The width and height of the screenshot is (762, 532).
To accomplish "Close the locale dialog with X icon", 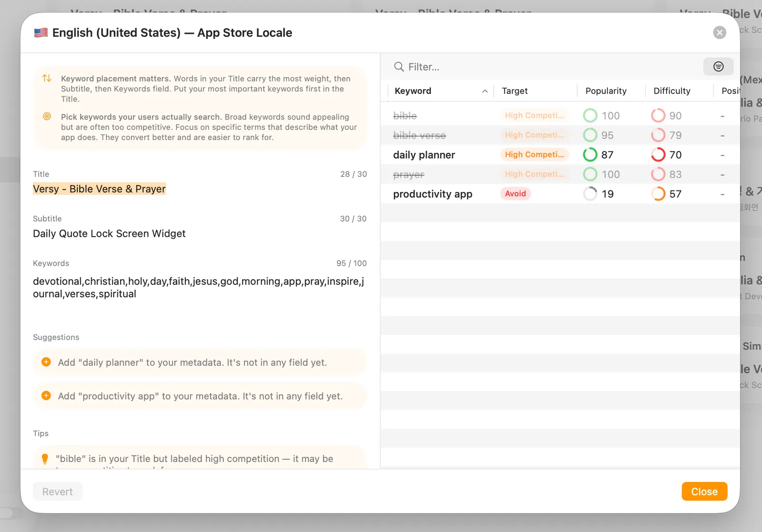I will (x=719, y=32).
